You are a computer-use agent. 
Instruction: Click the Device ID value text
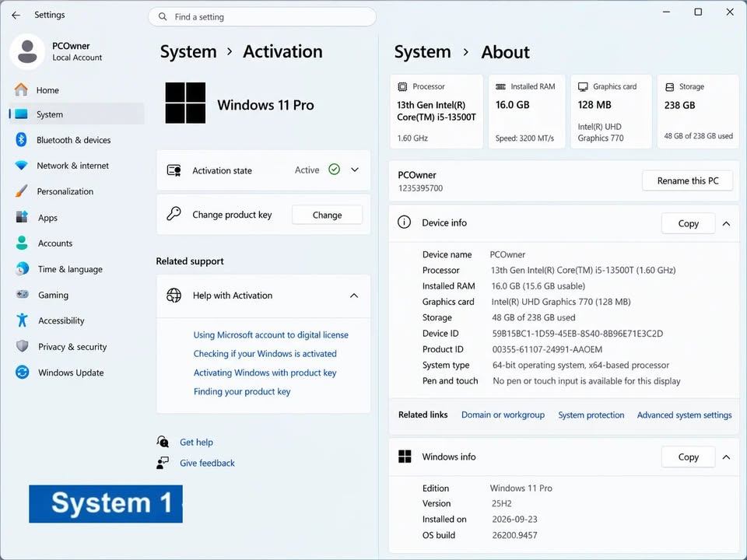tap(577, 334)
